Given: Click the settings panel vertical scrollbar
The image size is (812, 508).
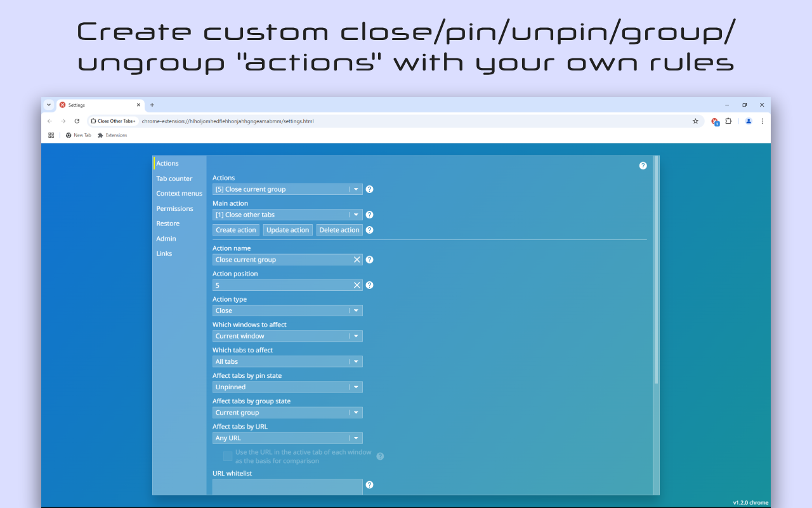Looking at the screenshot, I should 657,270.
